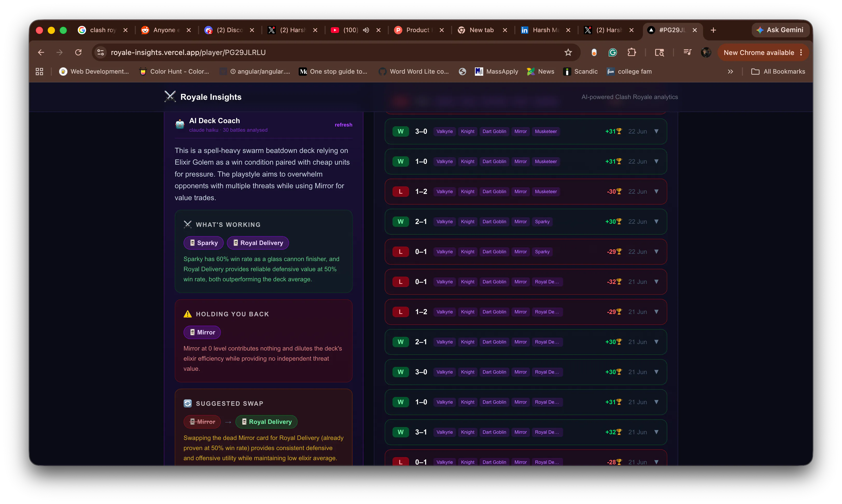842x504 pixels.
Task: Click the browser forward arrow
Action: 59,52
